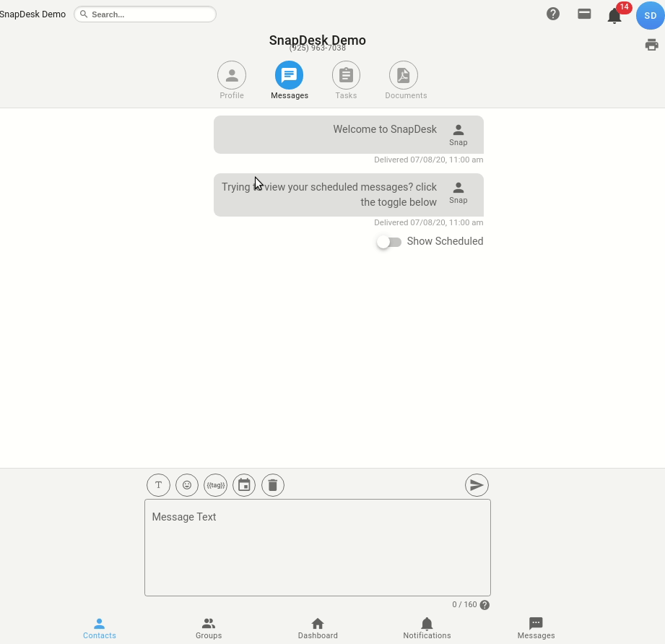Open the notification bell with 14 badge
Viewport: 665px width, 644px height.
pyautogui.click(x=614, y=16)
